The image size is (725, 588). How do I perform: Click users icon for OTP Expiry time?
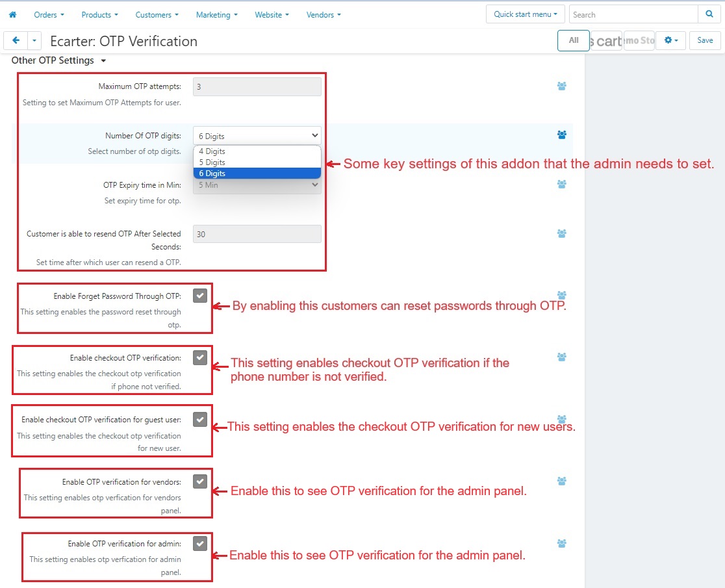(562, 185)
